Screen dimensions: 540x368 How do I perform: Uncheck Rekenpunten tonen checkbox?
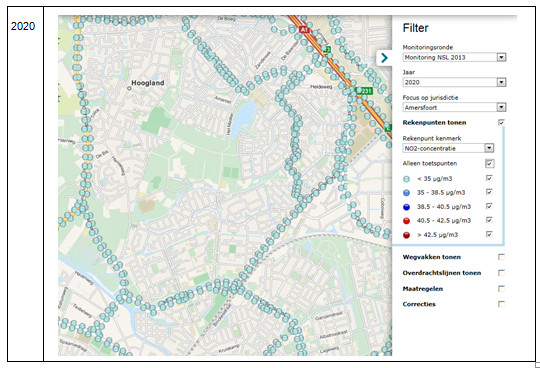[x=501, y=122]
